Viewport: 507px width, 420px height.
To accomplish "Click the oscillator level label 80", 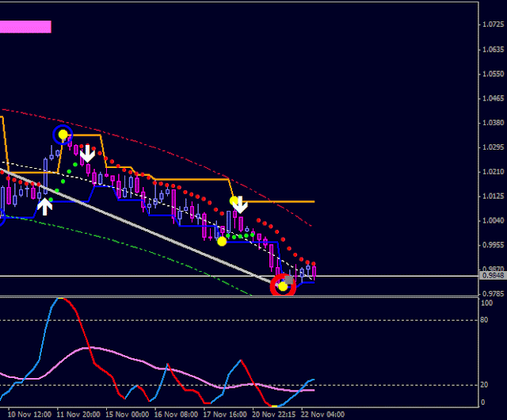I will (484, 320).
